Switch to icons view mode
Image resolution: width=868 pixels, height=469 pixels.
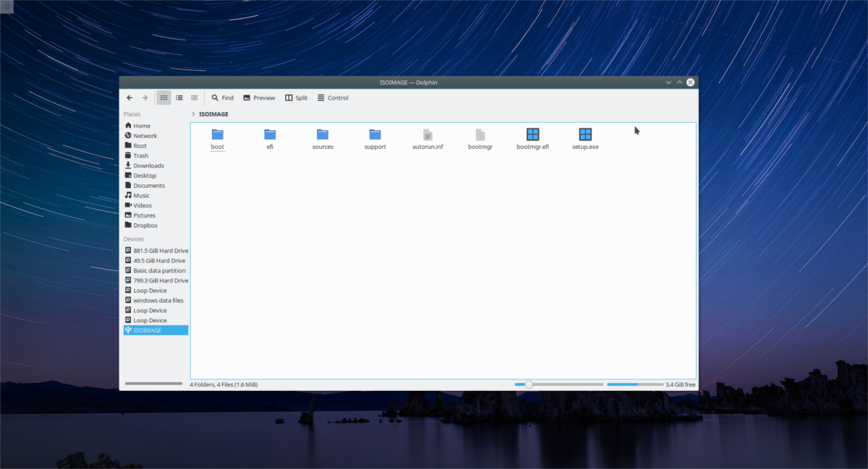(x=164, y=98)
